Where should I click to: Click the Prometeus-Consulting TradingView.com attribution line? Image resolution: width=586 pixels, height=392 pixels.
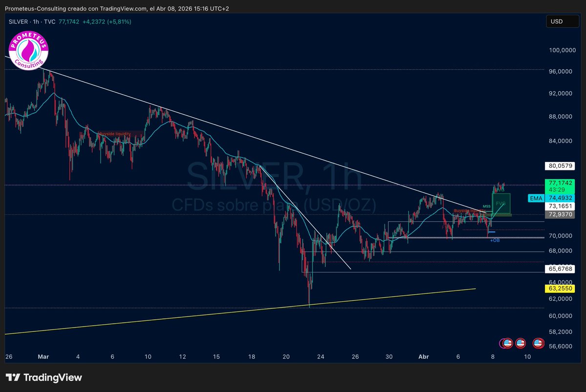click(x=117, y=9)
